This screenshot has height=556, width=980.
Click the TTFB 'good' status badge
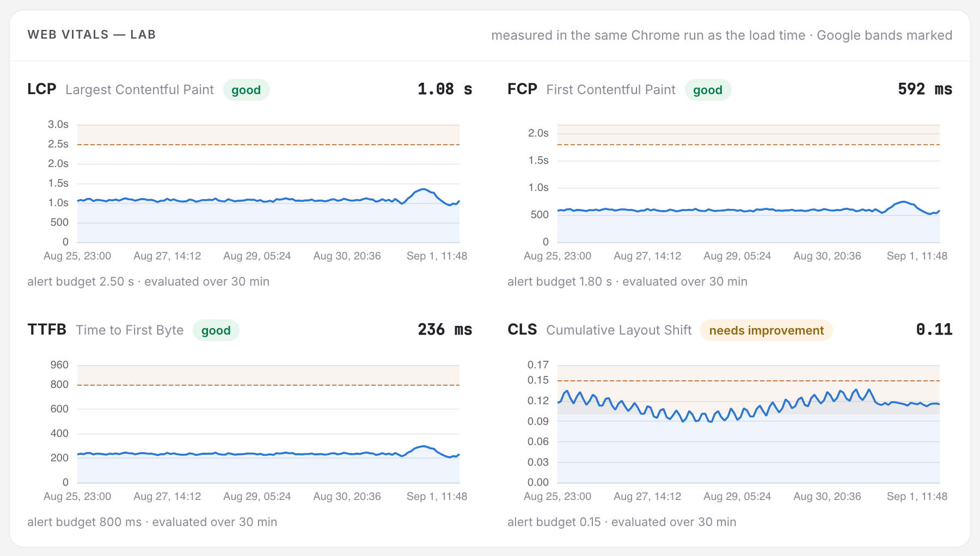(x=216, y=330)
